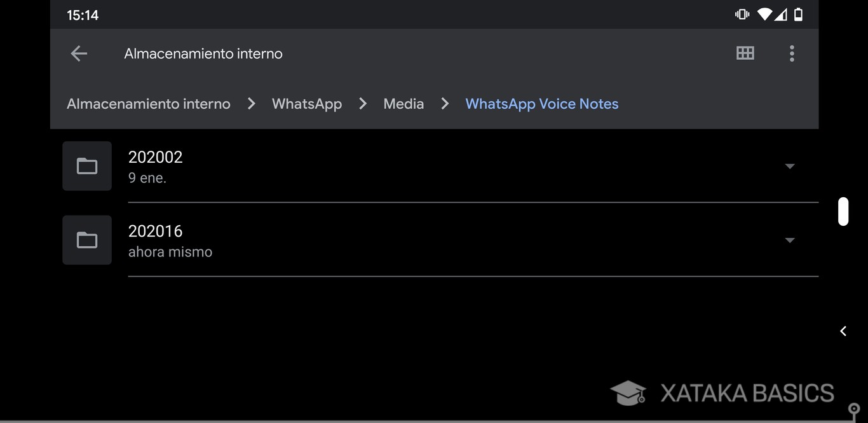868x423 pixels.
Task: Open the 202002 folder icon
Action: (x=86, y=165)
